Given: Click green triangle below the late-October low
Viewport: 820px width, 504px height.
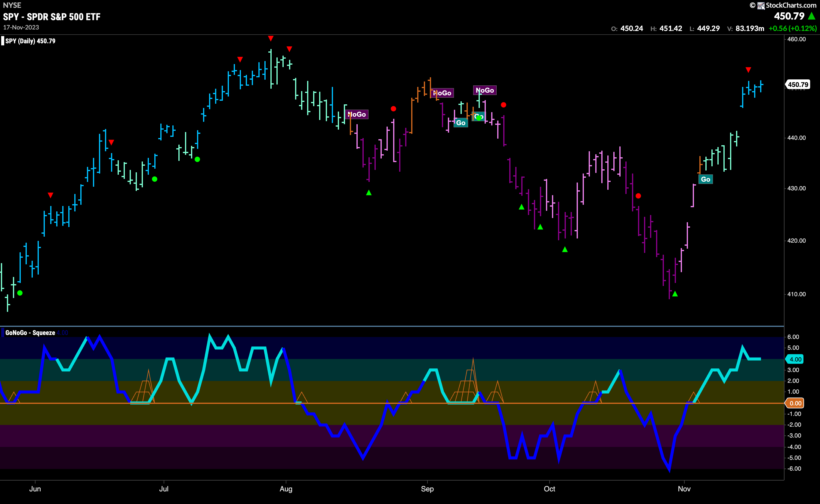Looking at the screenshot, I should (x=675, y=294).
